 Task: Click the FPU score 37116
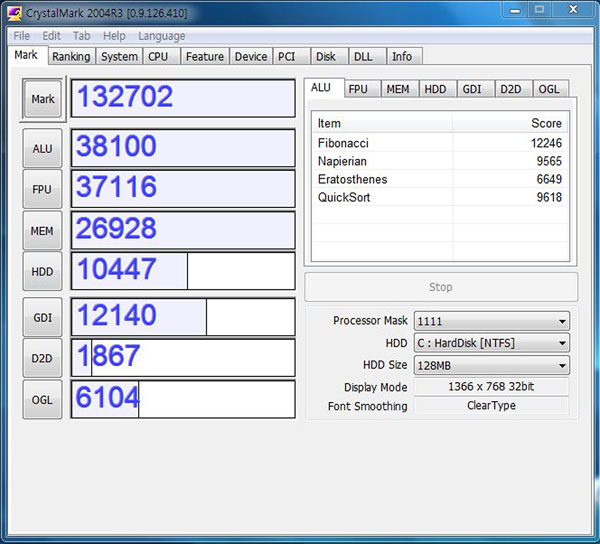pyautogui.click(x=183, y=189)
